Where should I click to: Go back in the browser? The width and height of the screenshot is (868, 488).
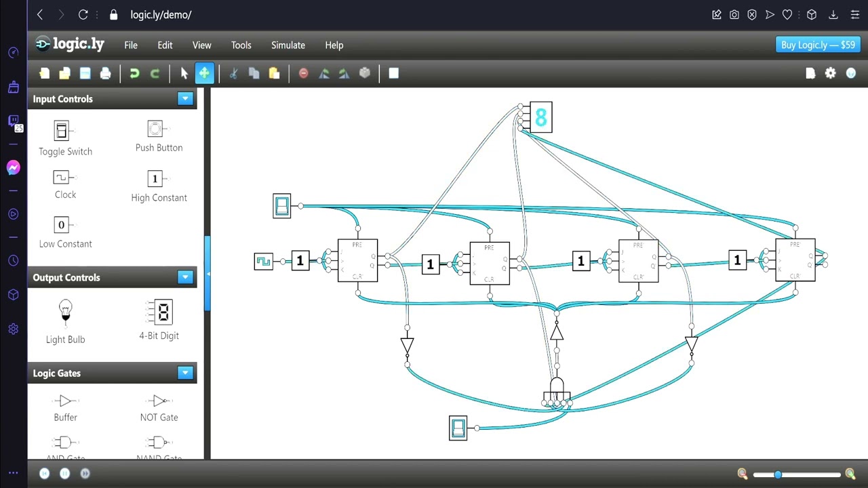(x=40, y=14)
